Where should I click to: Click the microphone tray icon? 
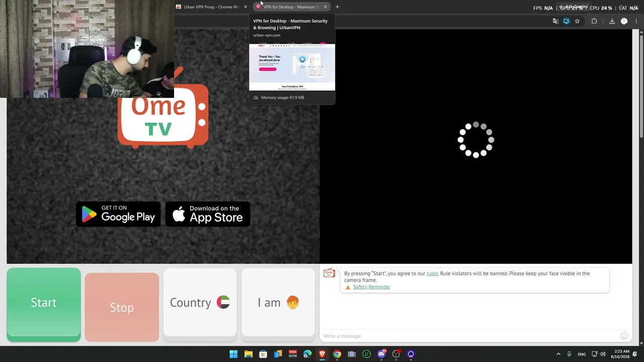point(569,354)
